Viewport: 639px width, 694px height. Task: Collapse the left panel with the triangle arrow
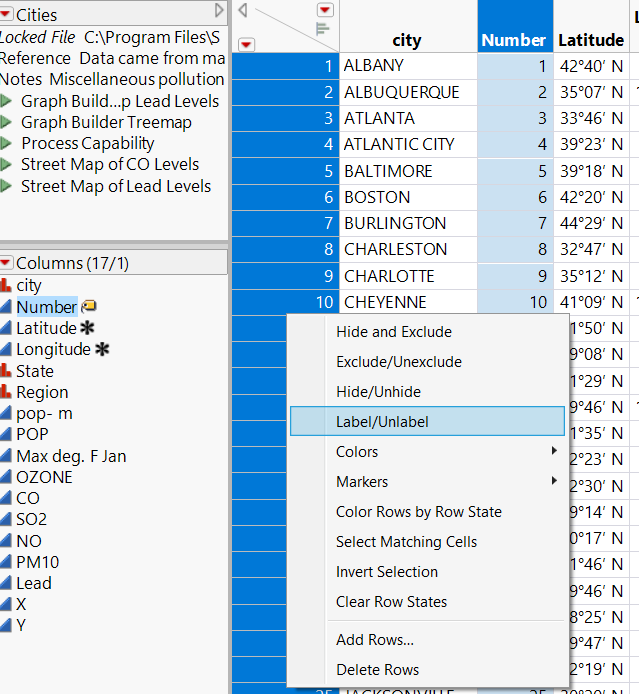(220, 11)
